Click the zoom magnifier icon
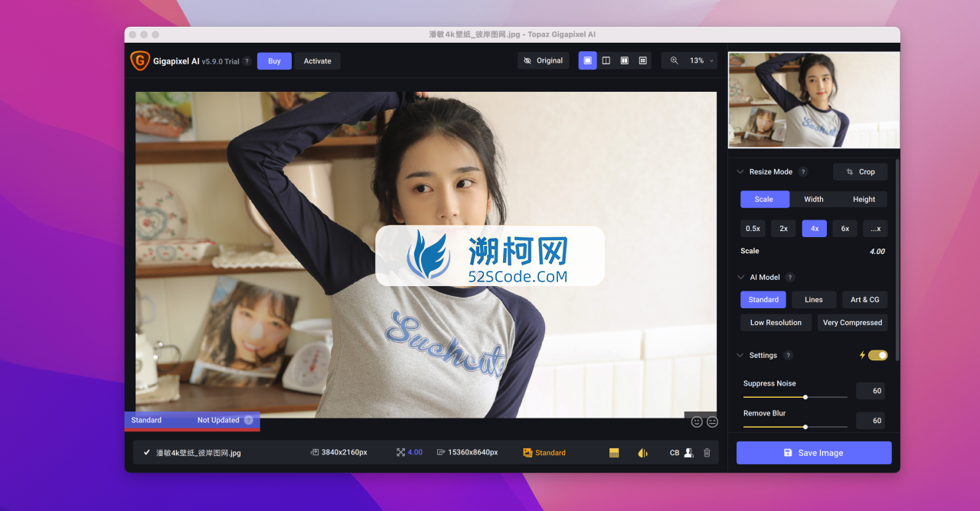980x511 pixels. (x=674, y=60)
